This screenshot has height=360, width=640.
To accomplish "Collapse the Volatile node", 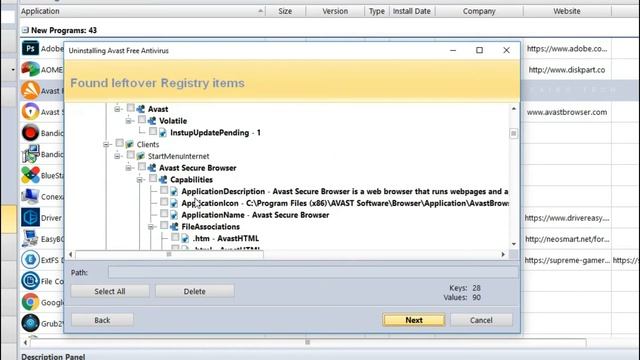I will (x=128, y=121).
